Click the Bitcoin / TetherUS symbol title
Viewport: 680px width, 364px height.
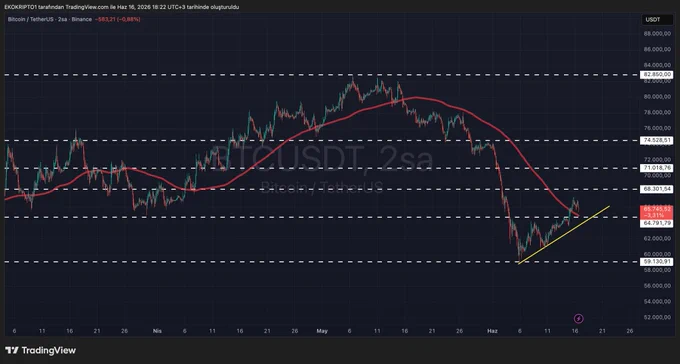pyautogui.click(x=50, y=20)
